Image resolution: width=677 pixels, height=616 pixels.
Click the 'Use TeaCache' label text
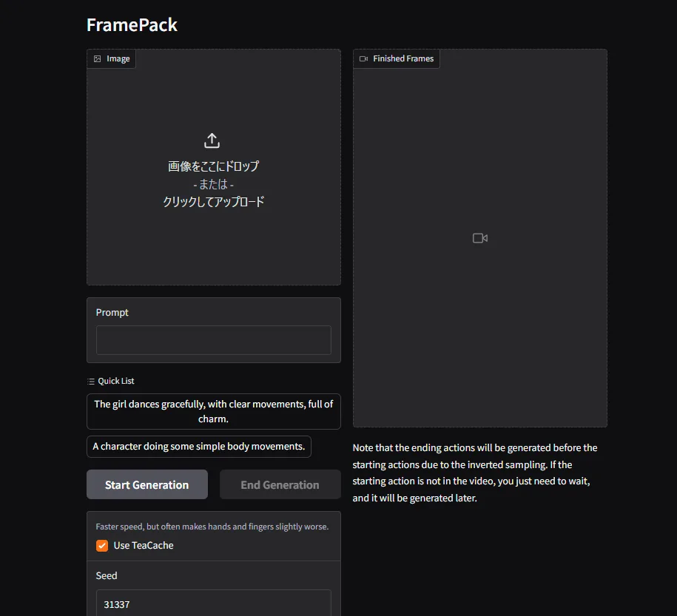(144, 546)
